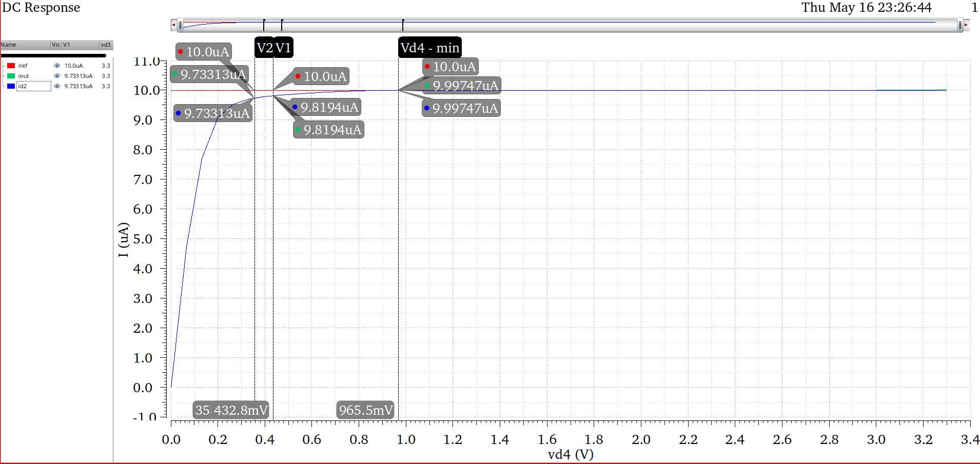Viewport: 980px width, 464px height.
Task: Click 10.0uA annotation near V1 marker
Action: click(321, 76)
